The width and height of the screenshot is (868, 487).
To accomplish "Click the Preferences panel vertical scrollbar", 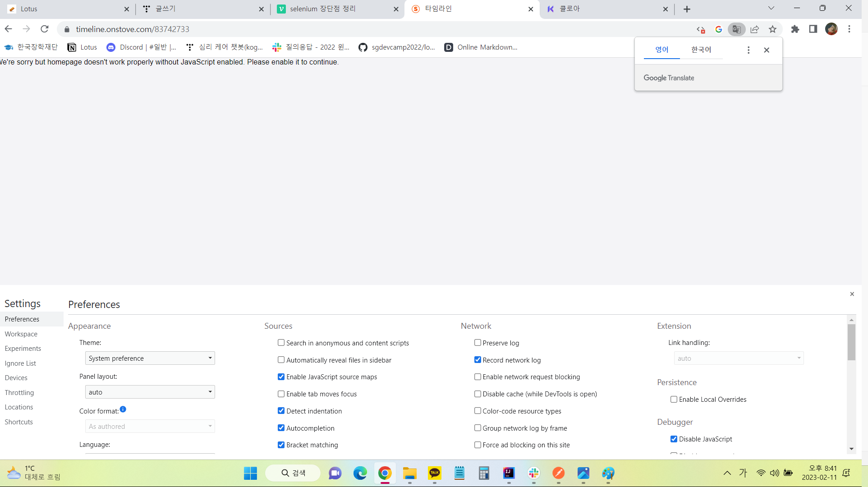I will (851, 343).
